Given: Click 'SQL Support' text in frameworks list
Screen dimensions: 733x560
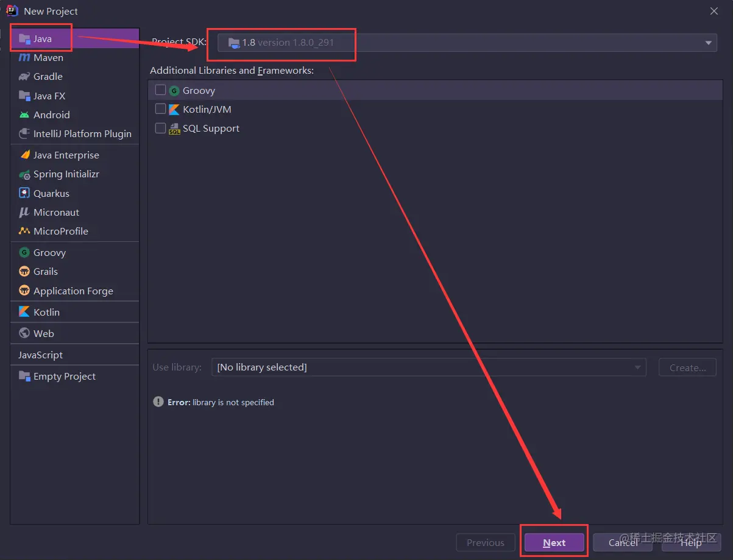Looking at the screenshot, I should [x=211, y=129].
